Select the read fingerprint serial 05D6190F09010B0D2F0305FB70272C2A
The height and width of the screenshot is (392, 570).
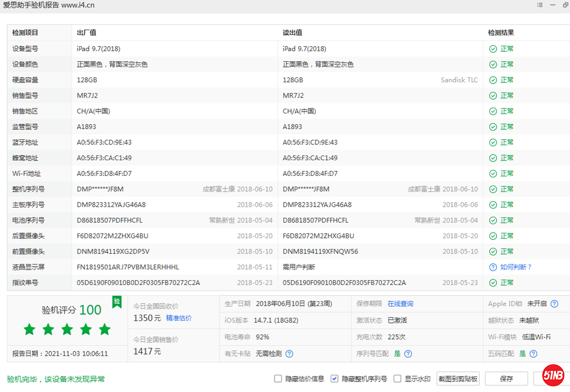click(344, 283)
